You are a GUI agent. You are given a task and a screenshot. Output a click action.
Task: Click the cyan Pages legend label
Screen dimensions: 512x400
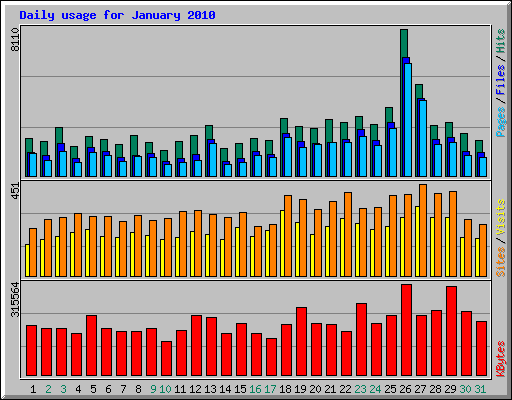coord(501,122)
